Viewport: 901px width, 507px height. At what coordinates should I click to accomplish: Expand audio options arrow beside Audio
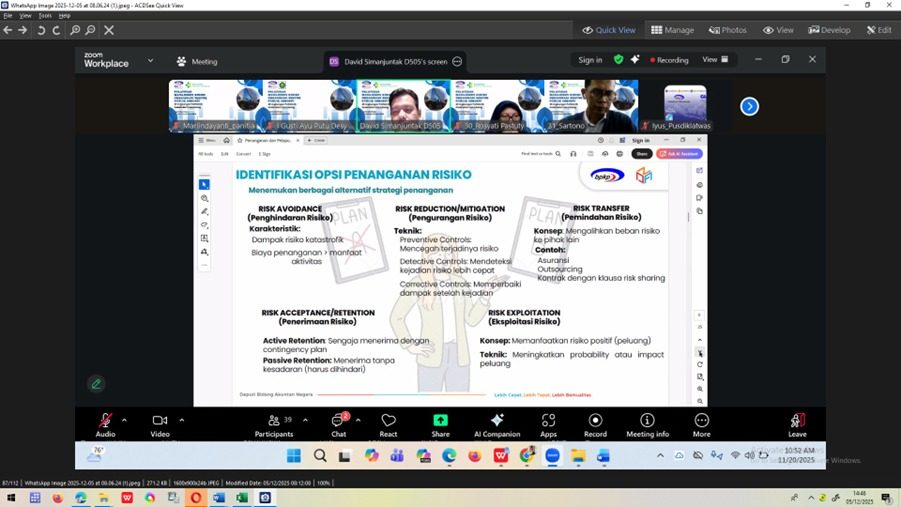point(124,420)
